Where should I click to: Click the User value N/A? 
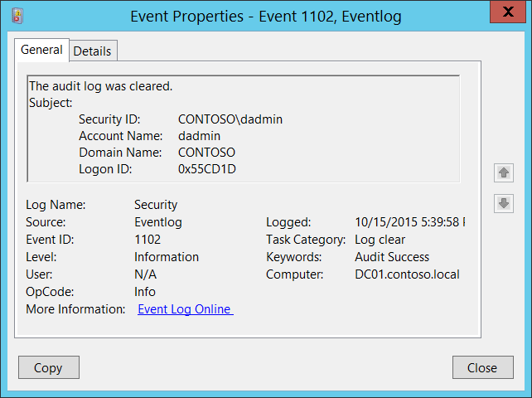click(145, 274)
